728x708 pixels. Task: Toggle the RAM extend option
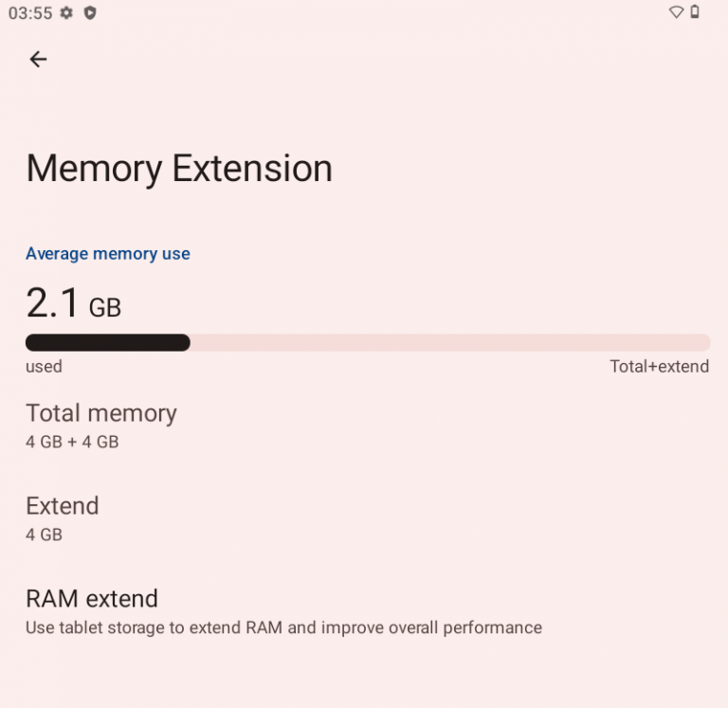[92, 599]
